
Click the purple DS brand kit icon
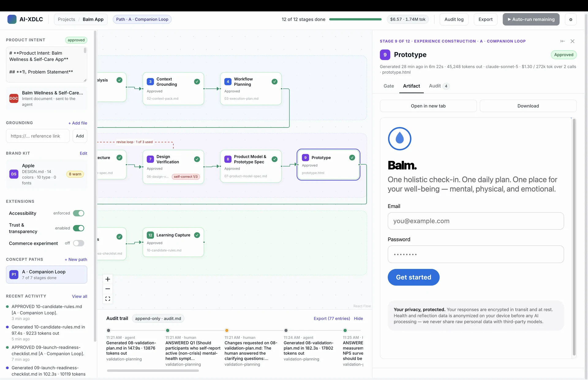[14, 174]
